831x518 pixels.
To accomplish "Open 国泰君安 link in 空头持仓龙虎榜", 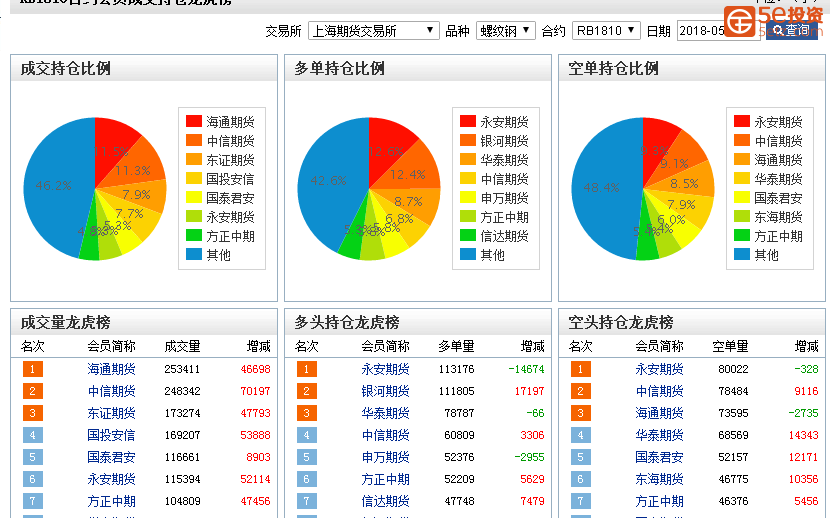I will tap(659, 457).
